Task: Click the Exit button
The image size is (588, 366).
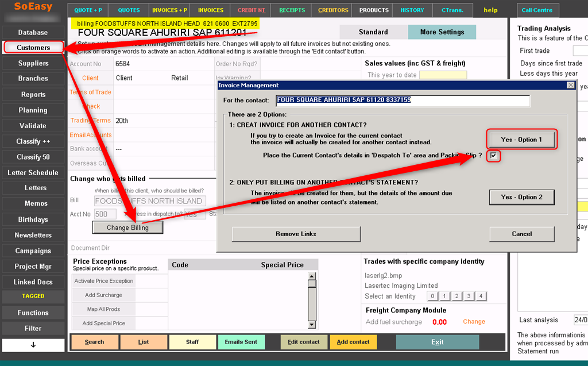Action: click(x=437, y=342)
